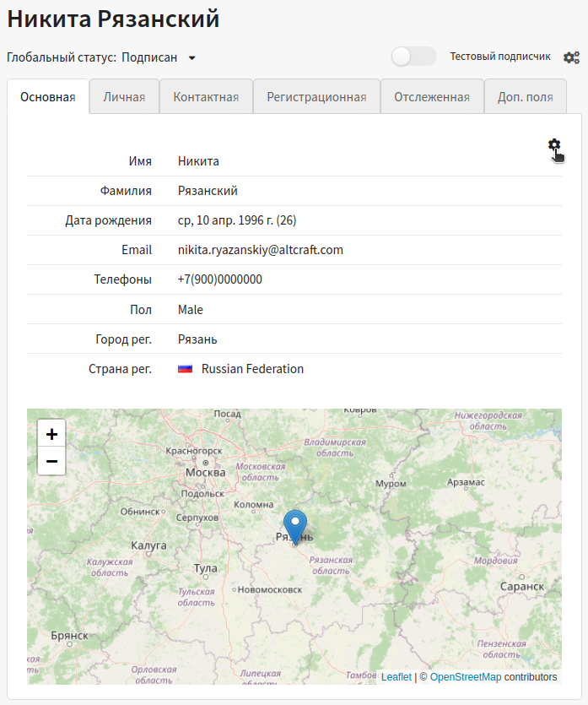Click Саранск label on the map
588x705 pixels.
coord(522,586)
